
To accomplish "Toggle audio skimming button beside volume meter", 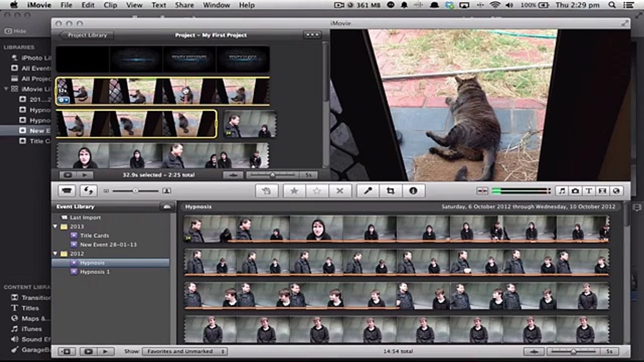I will (x=482, y=191).
